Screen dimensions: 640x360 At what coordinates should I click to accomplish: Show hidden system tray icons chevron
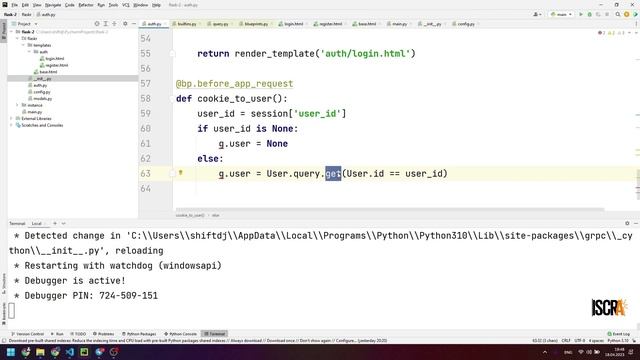(545, 352)
